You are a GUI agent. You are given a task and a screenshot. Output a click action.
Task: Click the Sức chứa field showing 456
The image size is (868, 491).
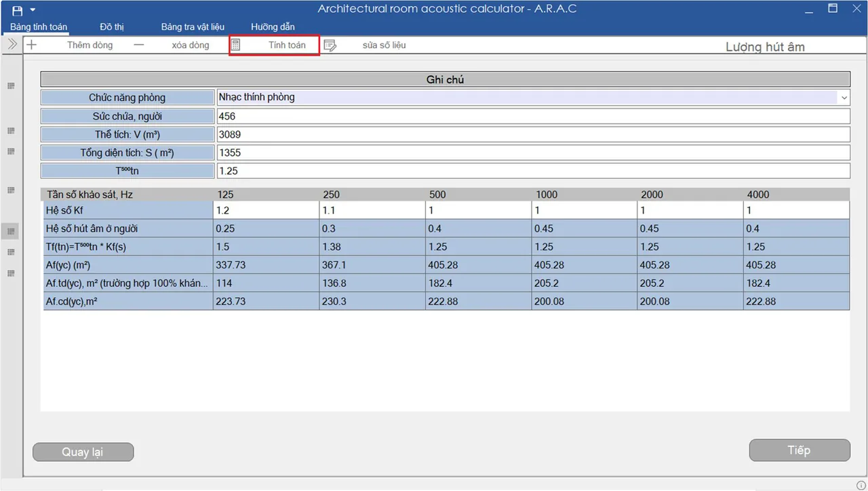click(533, 116)
